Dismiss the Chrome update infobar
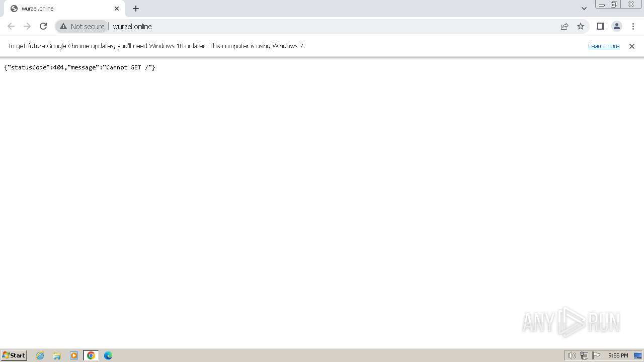The image size is (644, 362). coord(632,46)
